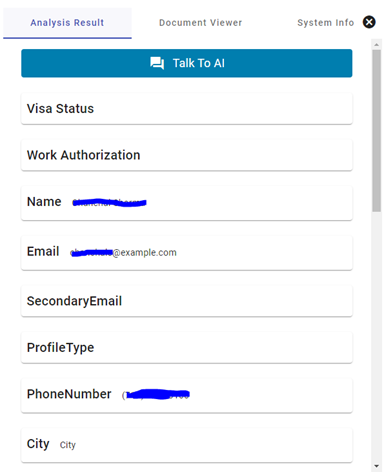
Task: Expand the Visa Status card
Action: (187, 109)
